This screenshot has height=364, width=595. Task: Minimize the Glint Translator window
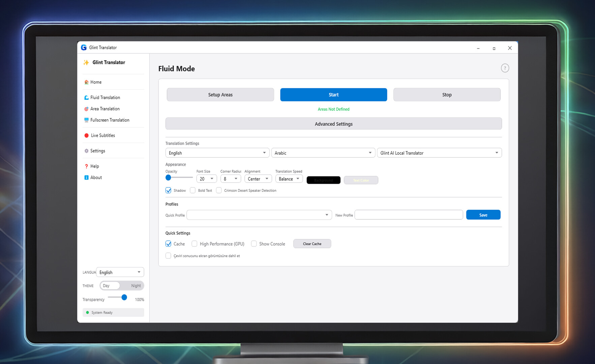[478, 48]
